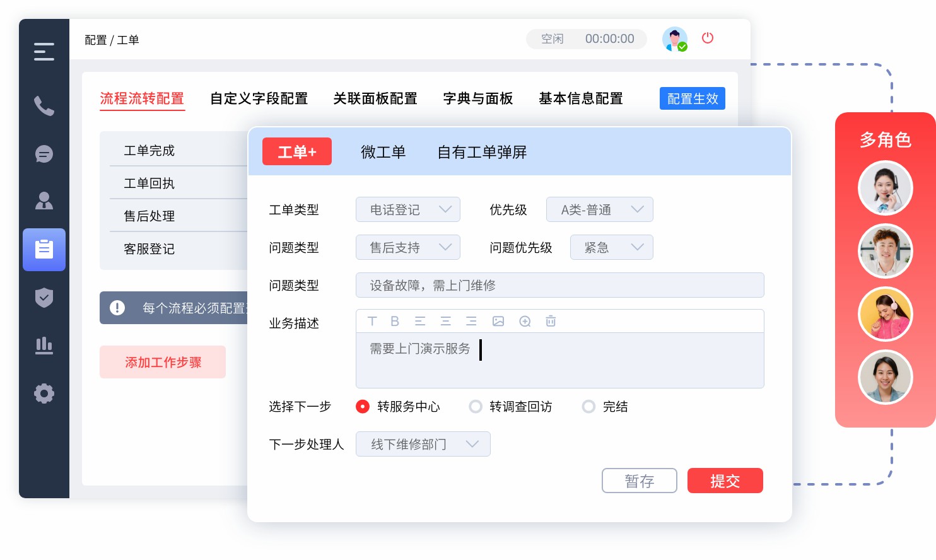The image size is (936, 560).
Task: Open the statistics chart sidebar icon
Action: click(x=44, y=346)
